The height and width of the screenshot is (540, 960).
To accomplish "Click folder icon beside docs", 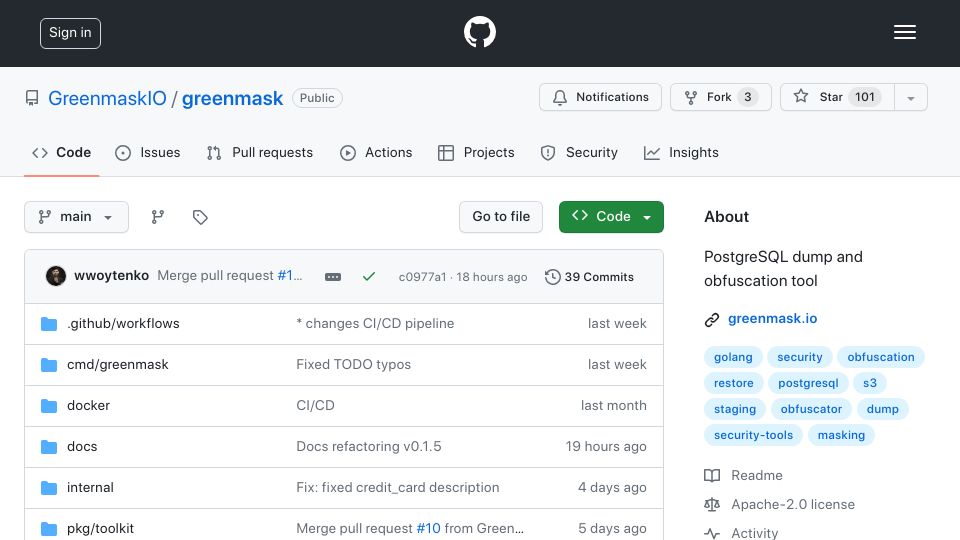I will click(x=49, y=446).
